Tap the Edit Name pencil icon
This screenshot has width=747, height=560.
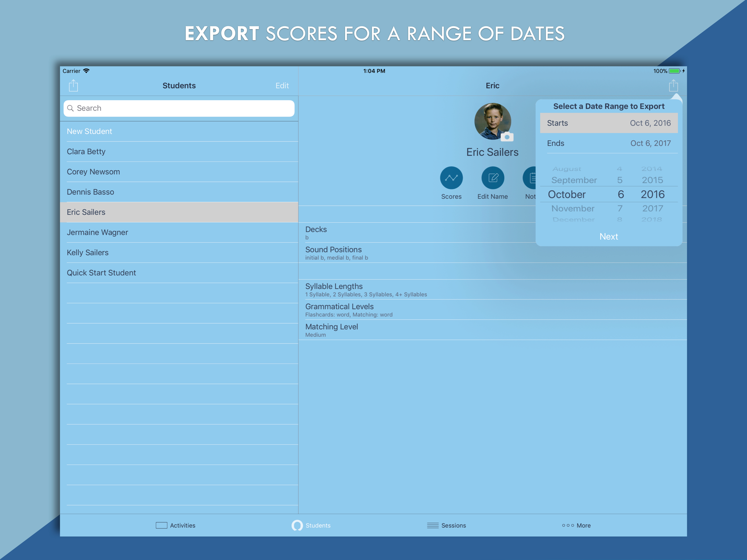click(493, 178)
